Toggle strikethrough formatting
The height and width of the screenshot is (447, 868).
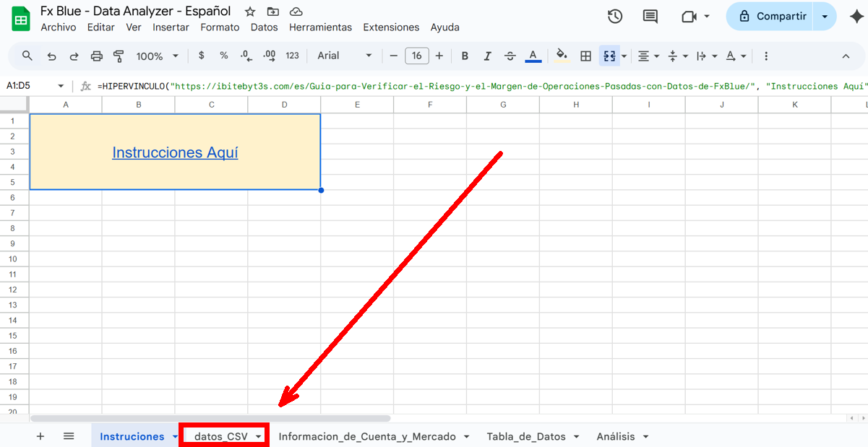(510, 56)
